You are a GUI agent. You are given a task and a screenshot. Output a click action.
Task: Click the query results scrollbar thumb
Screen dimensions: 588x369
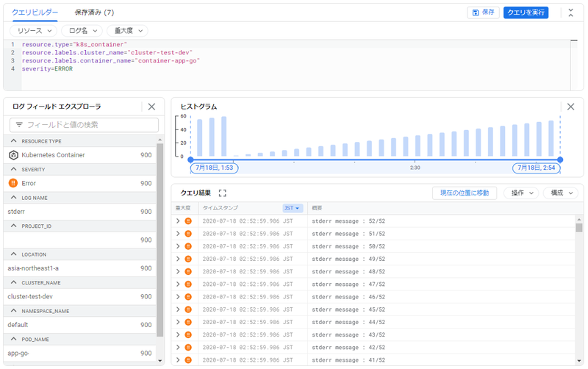point(579,228)
